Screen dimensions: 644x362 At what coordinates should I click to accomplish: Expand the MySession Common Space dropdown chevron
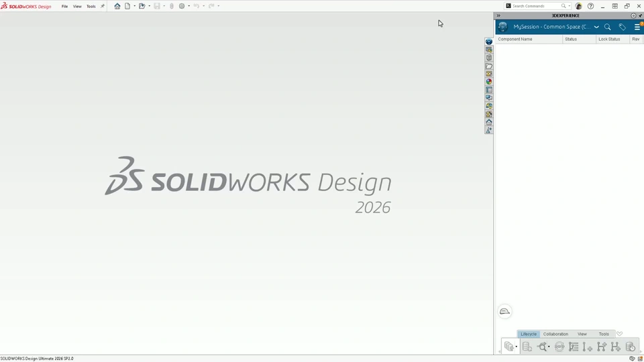(596, 27)
